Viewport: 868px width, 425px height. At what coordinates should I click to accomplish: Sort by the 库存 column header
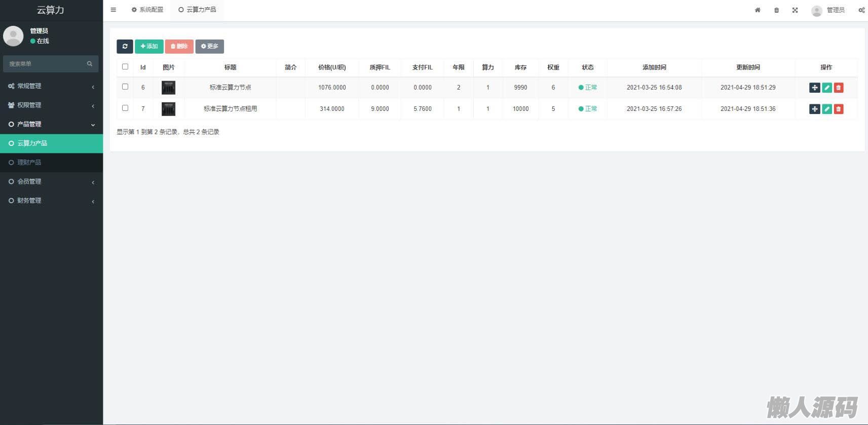[520, 67]
